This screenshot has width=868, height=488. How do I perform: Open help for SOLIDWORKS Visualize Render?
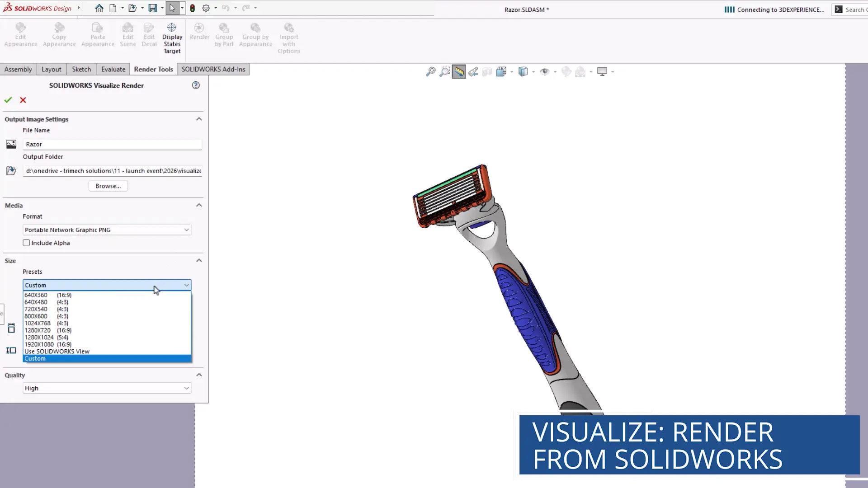pyautogui.click(x=196, y=85)
